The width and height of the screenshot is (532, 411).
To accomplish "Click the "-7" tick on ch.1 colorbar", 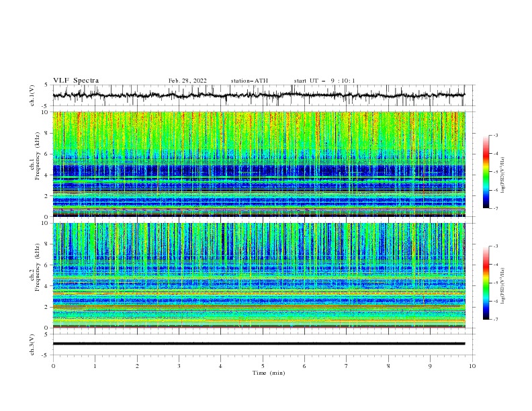I will point(496,208).
